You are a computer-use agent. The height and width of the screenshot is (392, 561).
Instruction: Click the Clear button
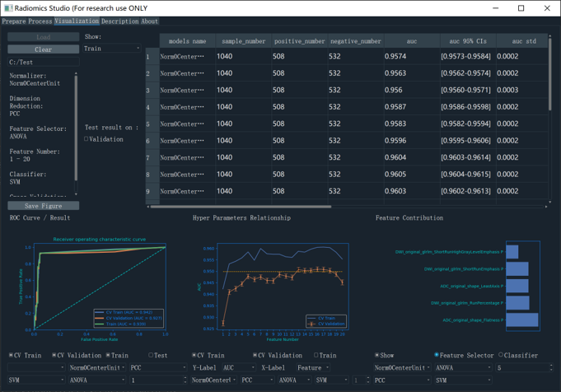tap(44, 49)
